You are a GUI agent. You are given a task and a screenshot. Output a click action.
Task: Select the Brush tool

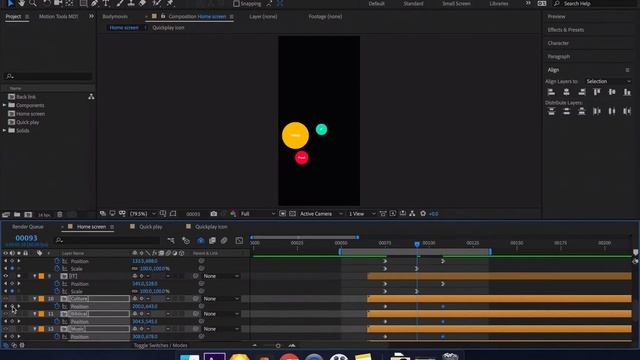120,3
